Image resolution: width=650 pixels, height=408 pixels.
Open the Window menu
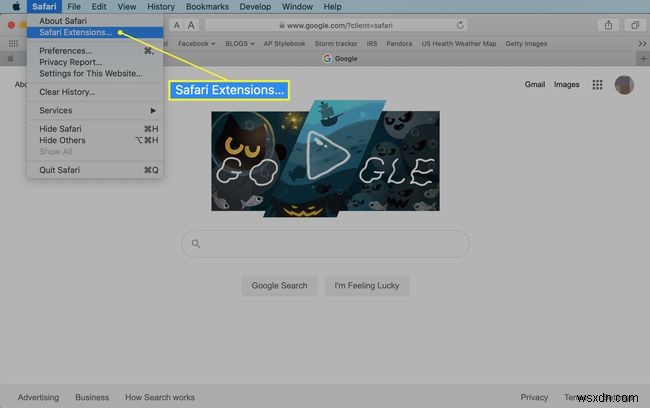(x=297, y=7)
